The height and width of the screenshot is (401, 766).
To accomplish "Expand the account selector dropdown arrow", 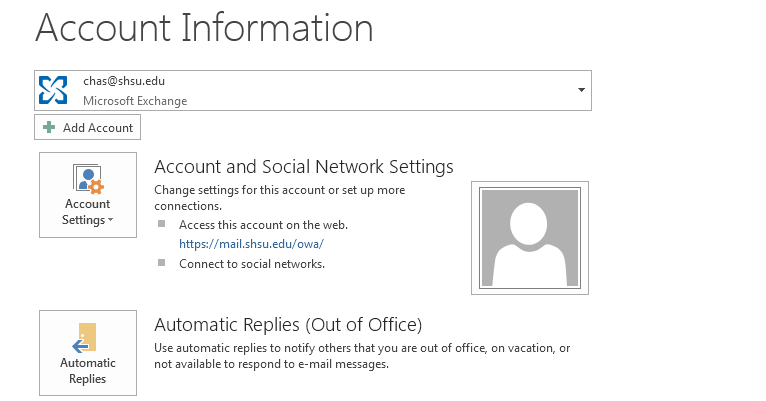I will click(x=581, y=90).
